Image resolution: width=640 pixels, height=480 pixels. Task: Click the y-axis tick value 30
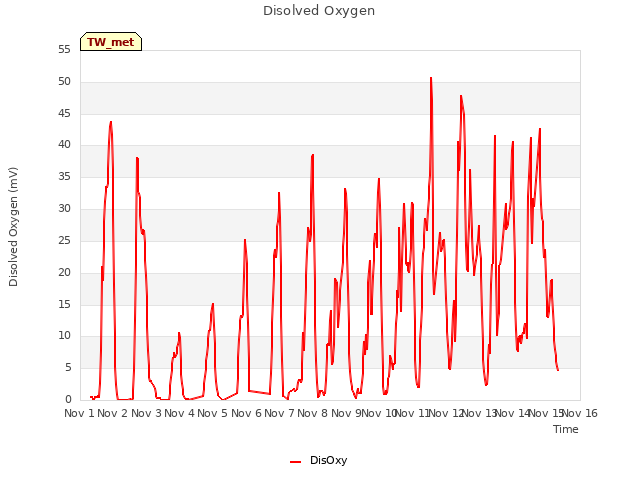tap(64, 209)
